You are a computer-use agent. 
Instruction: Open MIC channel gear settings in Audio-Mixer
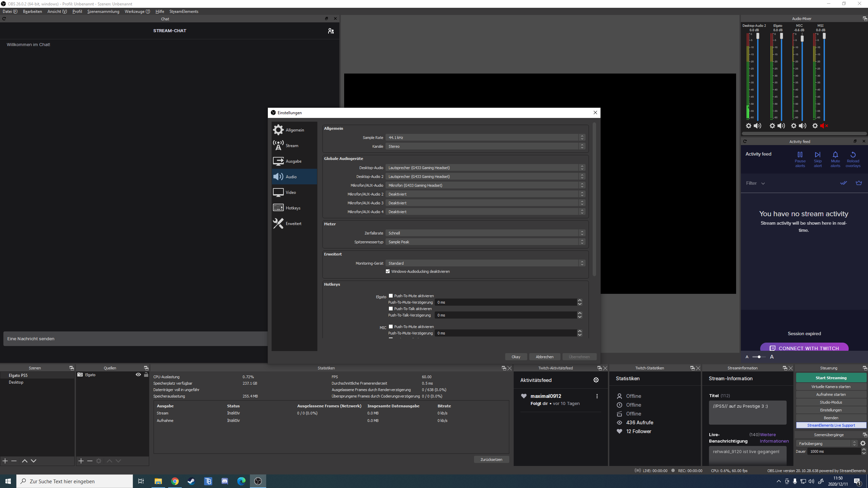(793, 126)
